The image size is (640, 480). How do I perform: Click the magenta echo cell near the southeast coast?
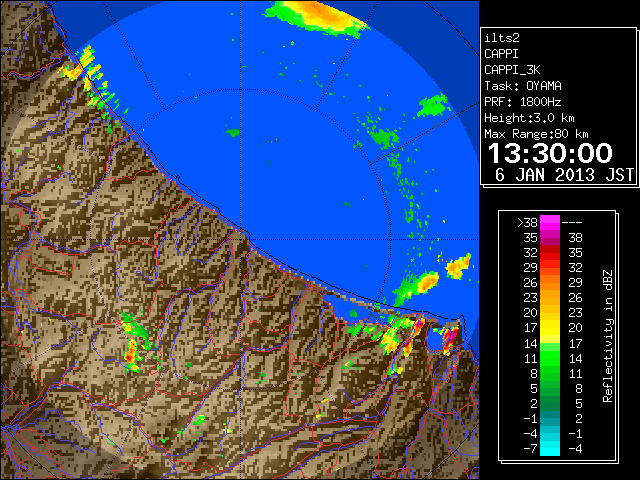[x=451, y=337]
